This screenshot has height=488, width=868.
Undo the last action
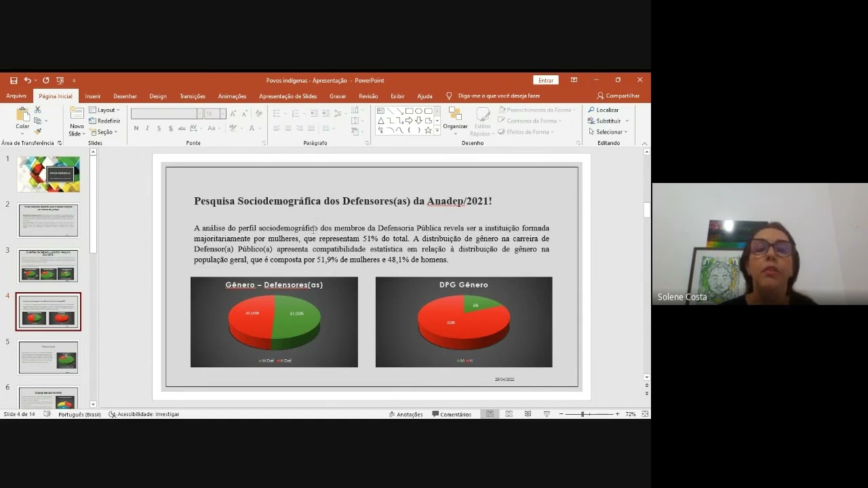(x=28, y=80)
